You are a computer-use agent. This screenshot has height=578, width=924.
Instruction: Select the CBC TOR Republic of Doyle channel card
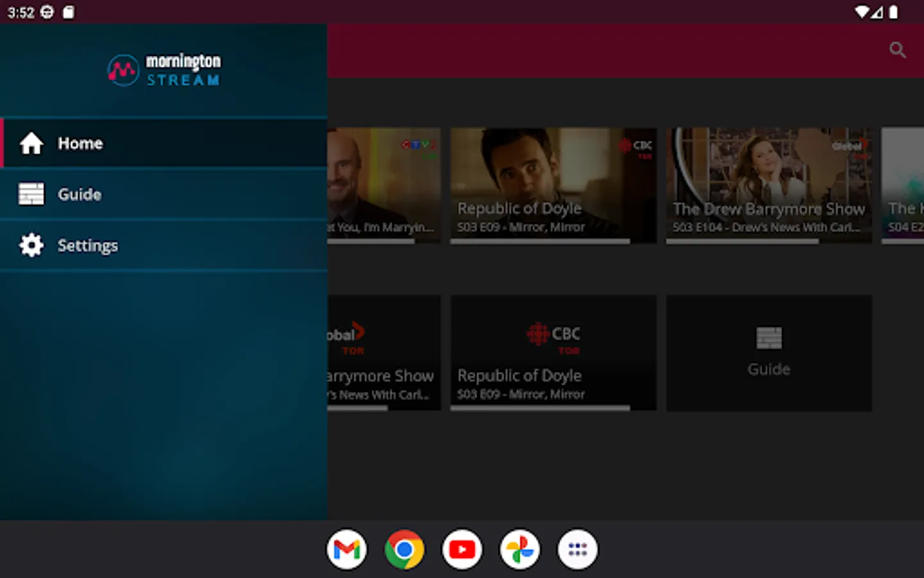coord(553,353)
